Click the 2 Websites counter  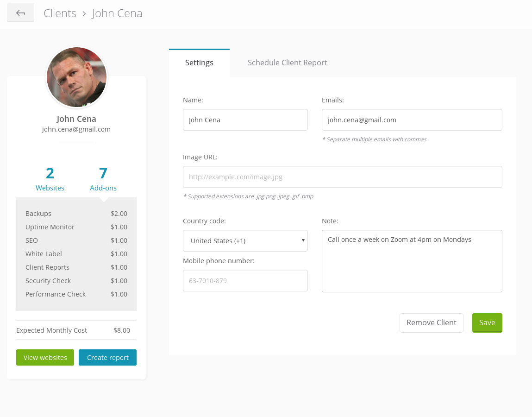click(50, 179)
